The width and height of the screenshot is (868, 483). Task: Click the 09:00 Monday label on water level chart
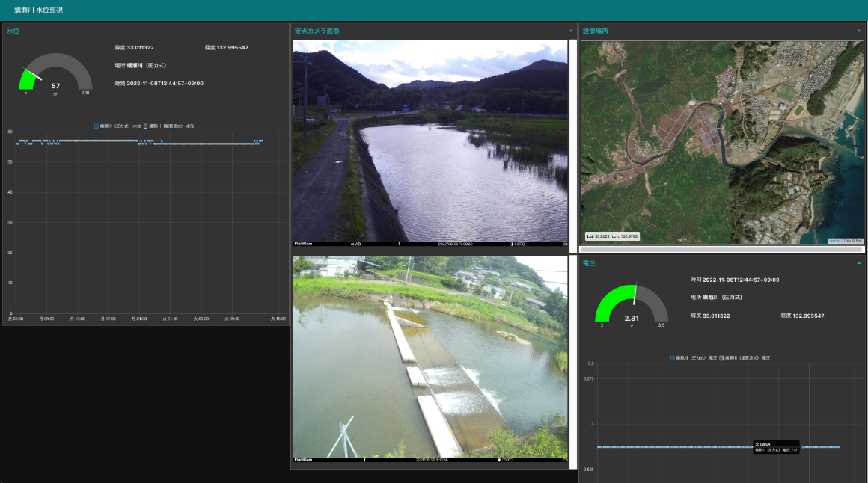[46, 319]
